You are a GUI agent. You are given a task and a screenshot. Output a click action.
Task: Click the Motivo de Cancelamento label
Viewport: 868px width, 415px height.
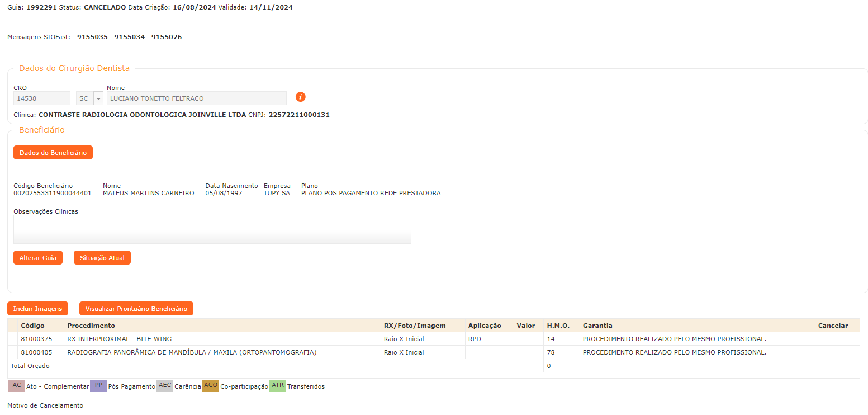coord(45,405)
